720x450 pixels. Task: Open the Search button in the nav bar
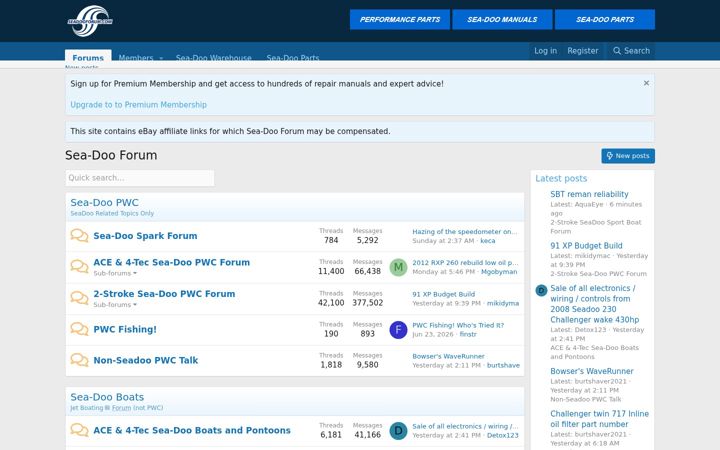pyautogui.click(x=631, y=51)
